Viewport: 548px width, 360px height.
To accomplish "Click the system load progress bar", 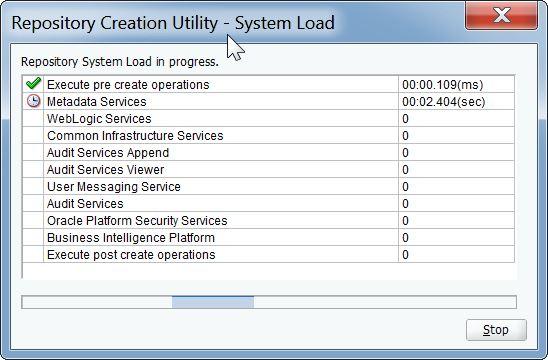I will (269, 302).
